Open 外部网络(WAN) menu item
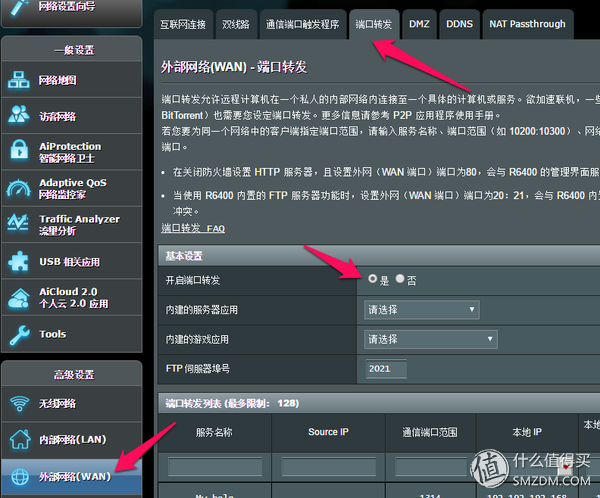The width and height of the screenshot is (600, 498). tap(72, 477)
